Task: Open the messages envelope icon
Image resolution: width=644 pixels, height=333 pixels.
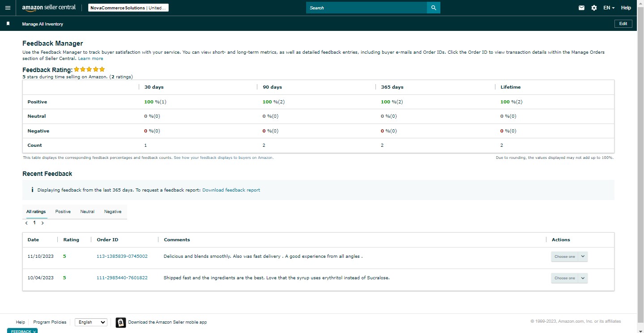Action: 581,8
